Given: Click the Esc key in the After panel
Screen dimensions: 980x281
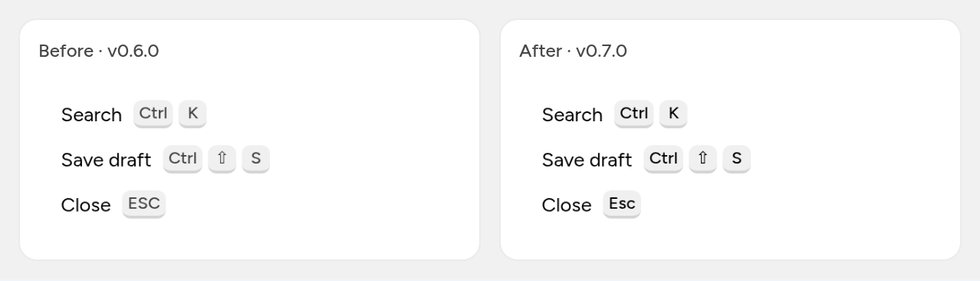Looking at the screenshot, I should coord(622,204).
